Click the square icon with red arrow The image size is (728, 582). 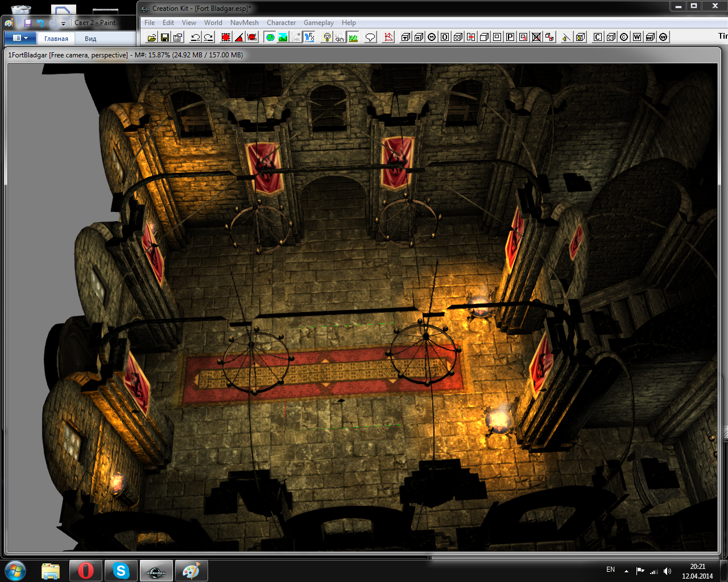point(523,37)
